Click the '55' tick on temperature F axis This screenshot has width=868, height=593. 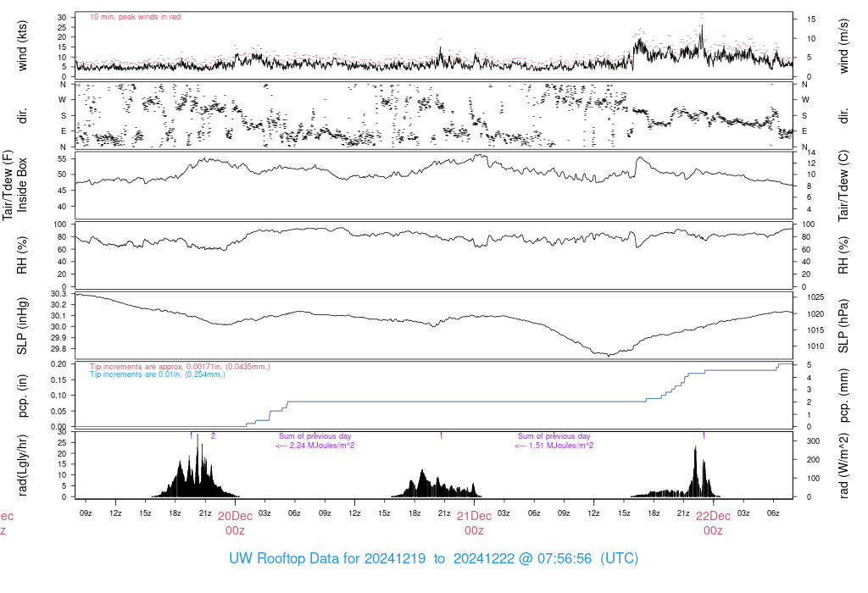(62, 158)
